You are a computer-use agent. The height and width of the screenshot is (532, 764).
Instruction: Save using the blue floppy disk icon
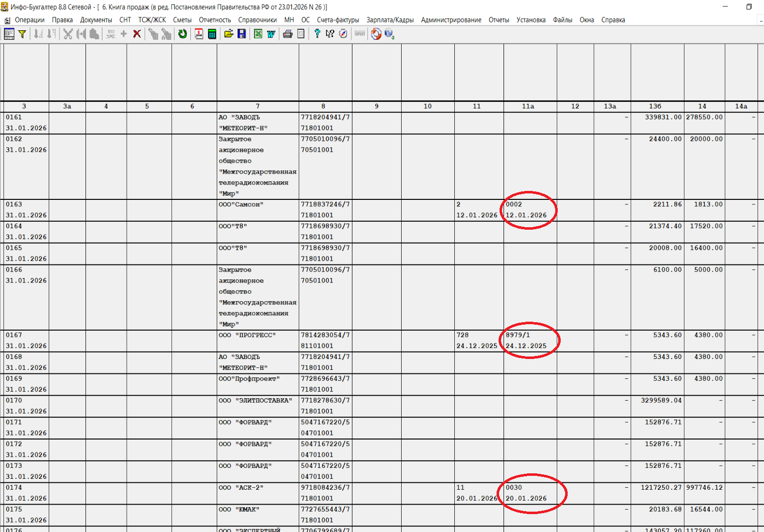pyautogui.click(x=242, y=34)
